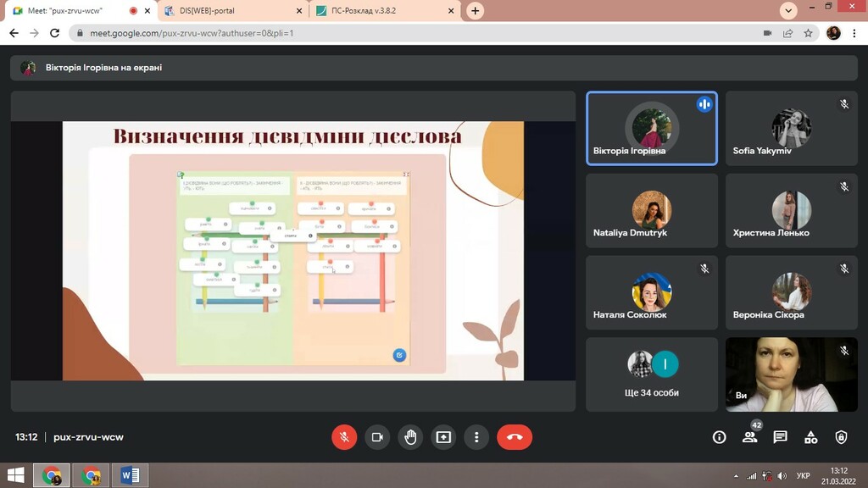Expand the tab search chevron
This screenshot has height=488, width=868.
coord(788,10)
